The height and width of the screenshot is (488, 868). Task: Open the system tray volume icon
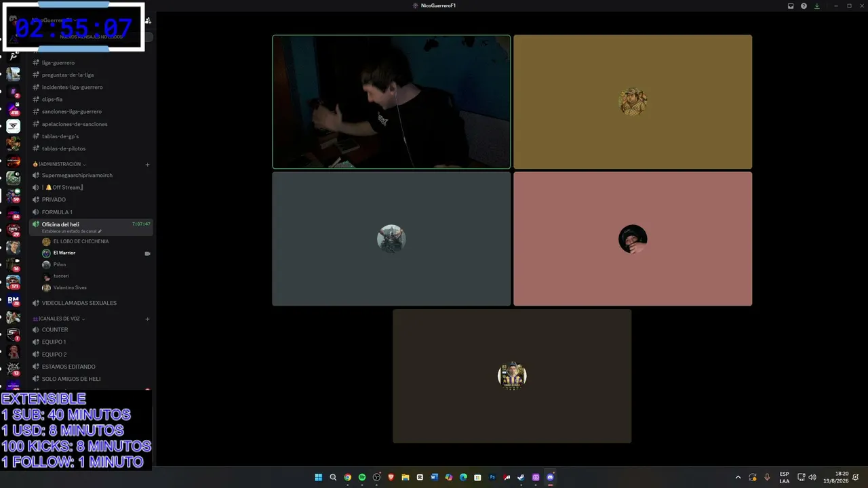click(812, 477)
